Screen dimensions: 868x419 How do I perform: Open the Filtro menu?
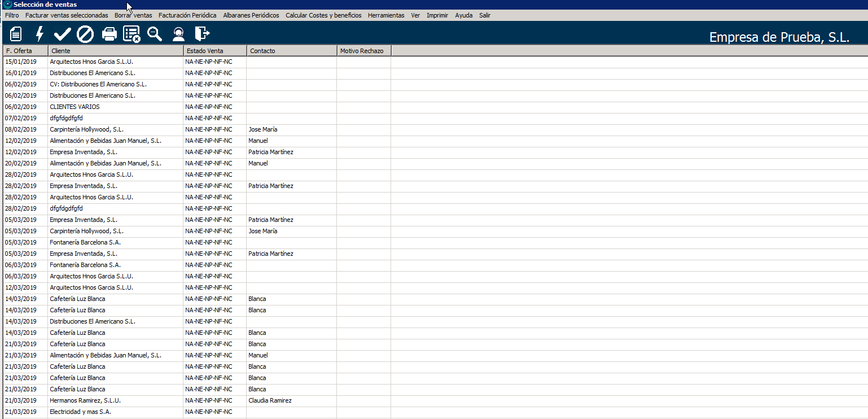coord(12,15)
